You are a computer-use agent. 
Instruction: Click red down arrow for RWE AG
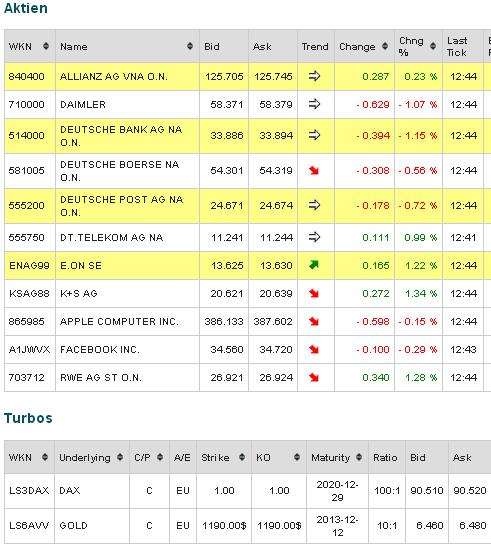click(314, 377)
